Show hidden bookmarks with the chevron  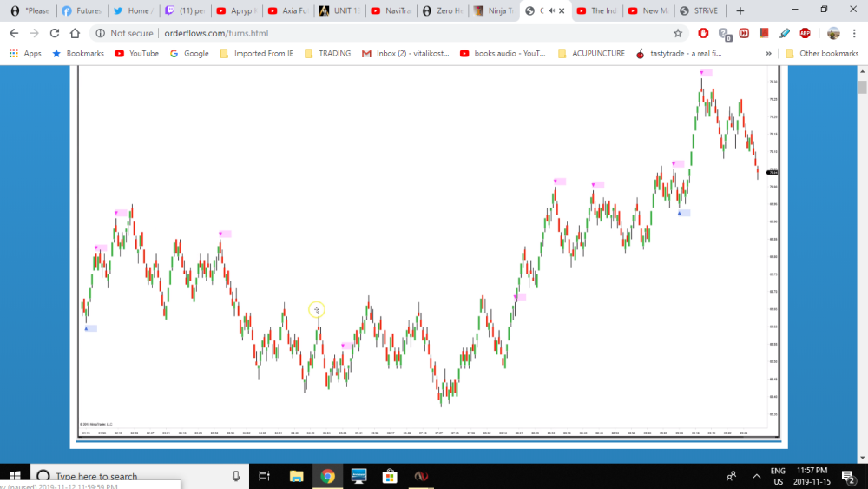(x=769, y=53)
